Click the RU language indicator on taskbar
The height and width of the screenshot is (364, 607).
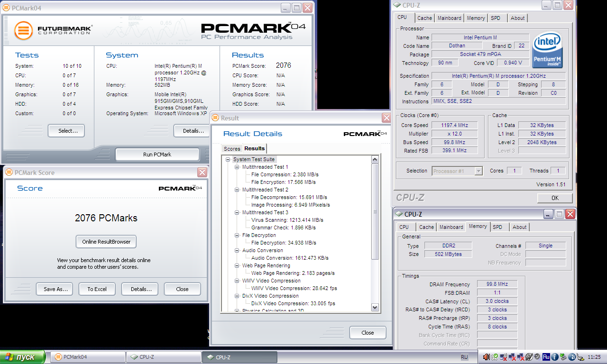click(x=464, y=357)
